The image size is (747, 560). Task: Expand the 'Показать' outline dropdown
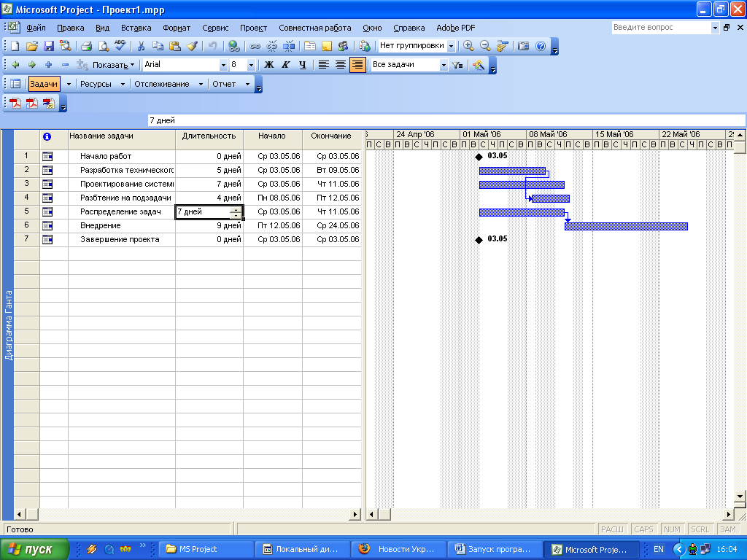point(113,65)
